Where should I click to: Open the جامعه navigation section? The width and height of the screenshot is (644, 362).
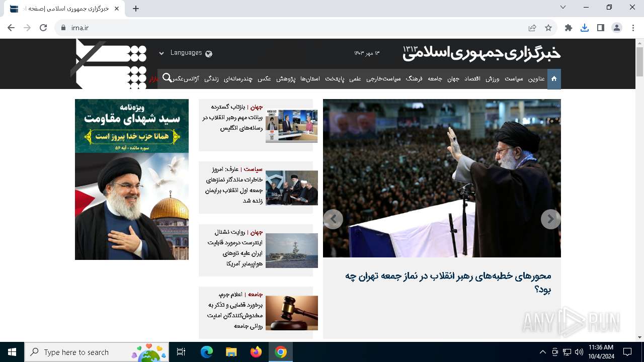(x=435, y=79)
